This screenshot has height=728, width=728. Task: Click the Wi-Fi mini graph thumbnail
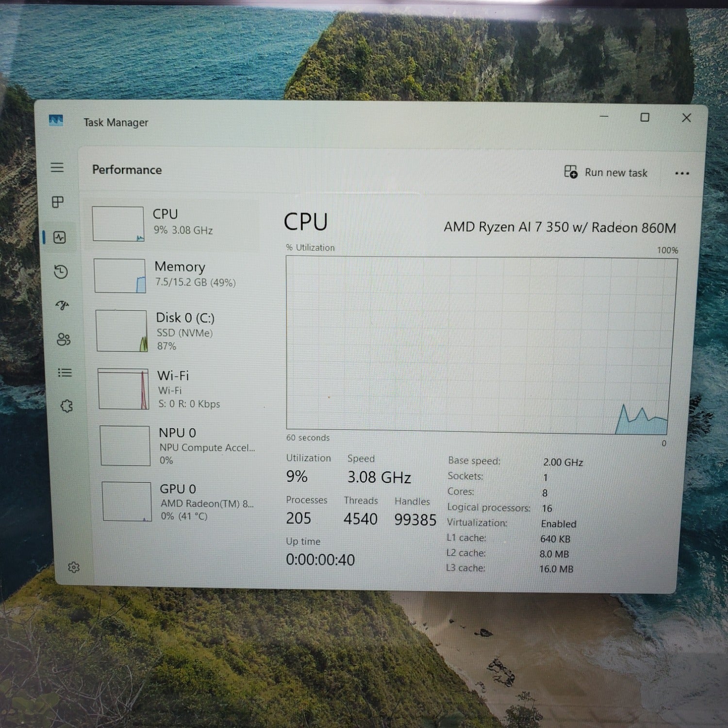[x=123, y=389]
